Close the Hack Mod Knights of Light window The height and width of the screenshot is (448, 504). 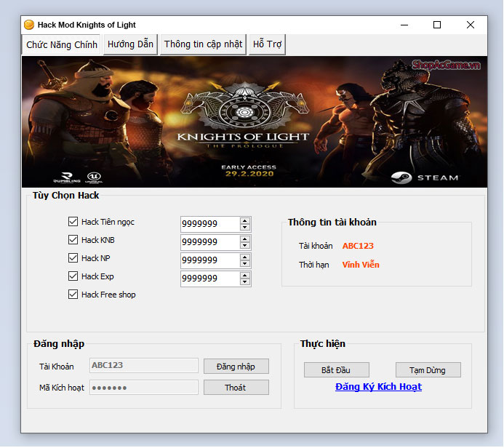[471, 25]
